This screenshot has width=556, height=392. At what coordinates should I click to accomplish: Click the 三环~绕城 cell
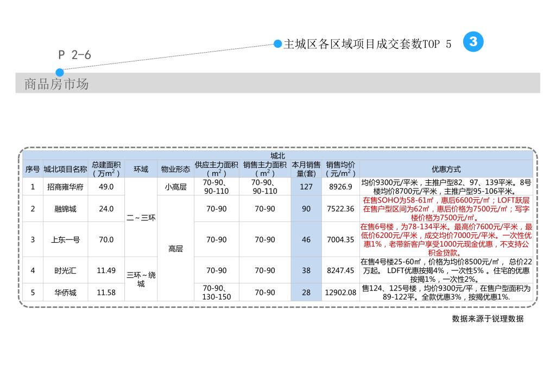click(x=141, y=279)
